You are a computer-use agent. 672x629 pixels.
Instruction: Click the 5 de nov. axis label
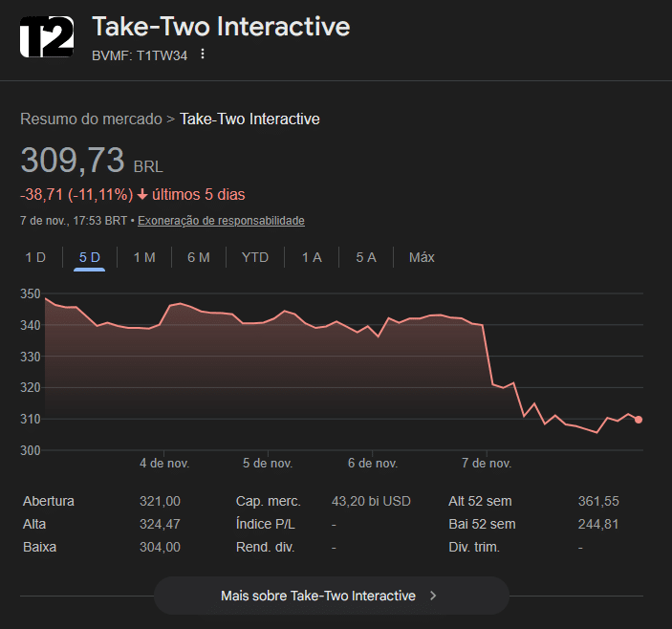tap(268, 464)
